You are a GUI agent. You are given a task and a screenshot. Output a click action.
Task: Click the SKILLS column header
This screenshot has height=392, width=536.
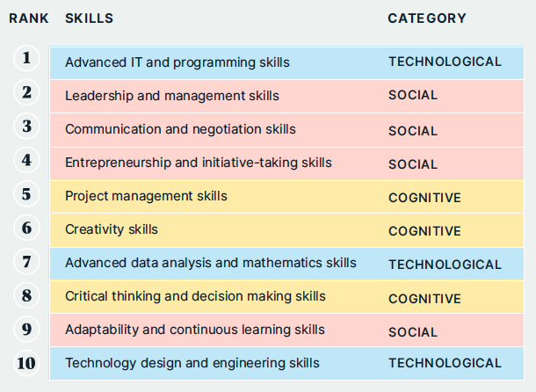point(90,18)
